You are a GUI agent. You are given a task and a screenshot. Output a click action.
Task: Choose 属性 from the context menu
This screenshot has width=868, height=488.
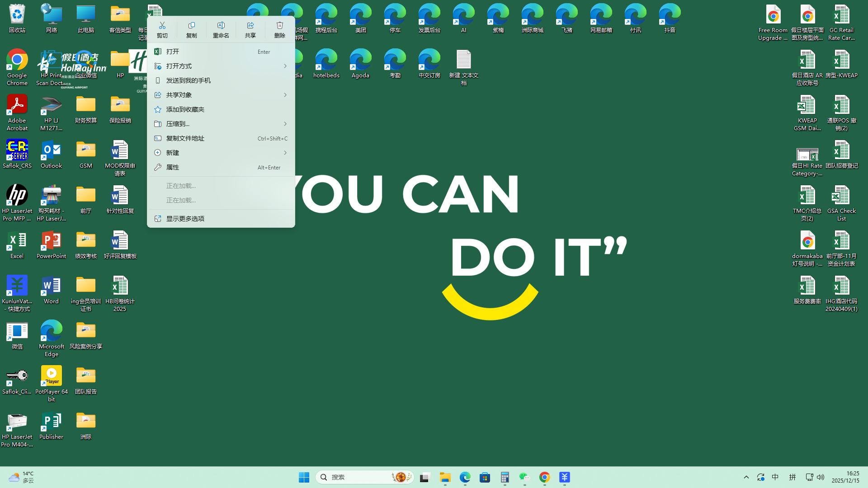point(173,167)
